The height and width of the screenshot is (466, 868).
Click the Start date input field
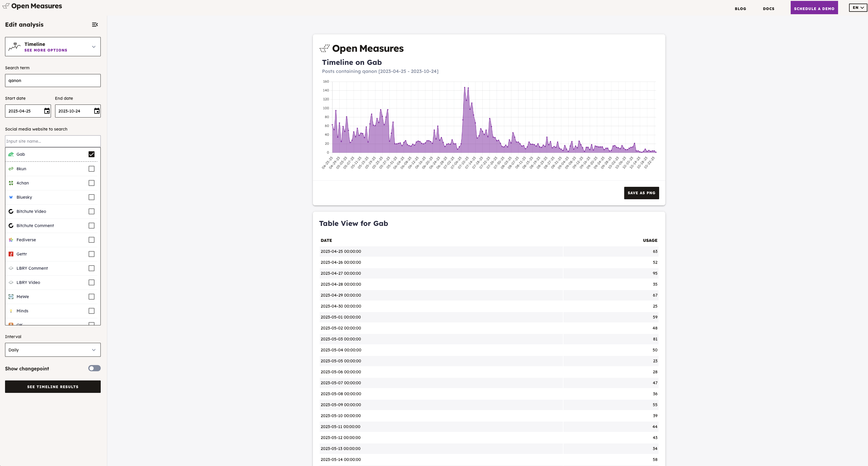pos(28,111)
